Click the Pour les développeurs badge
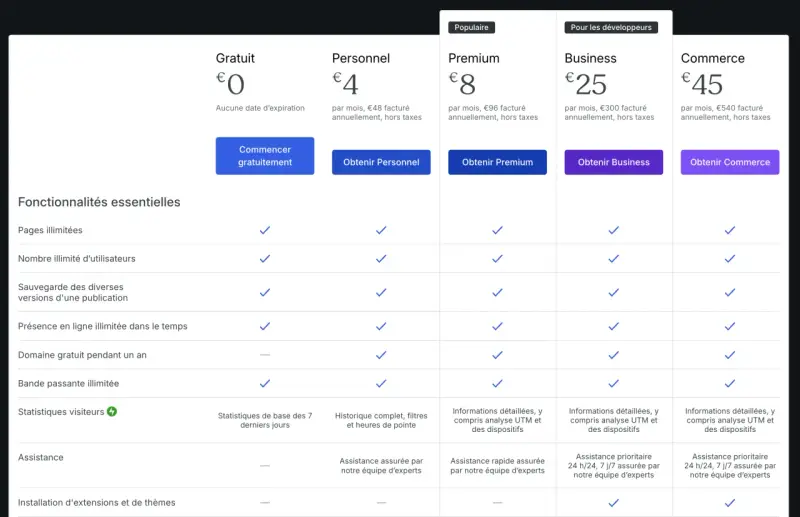The image size is (800, 517). (611, 27)
